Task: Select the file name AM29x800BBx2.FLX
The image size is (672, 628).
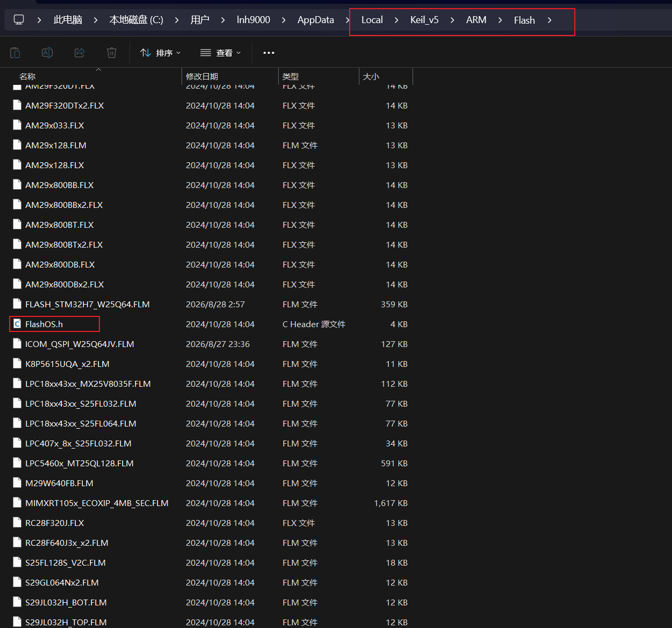Action: [64, 205]
